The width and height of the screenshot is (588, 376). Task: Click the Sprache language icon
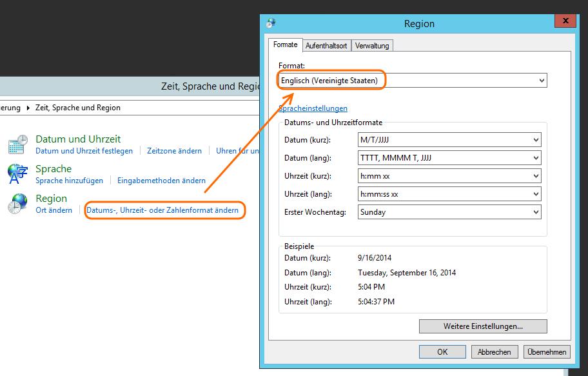point(18,174)
